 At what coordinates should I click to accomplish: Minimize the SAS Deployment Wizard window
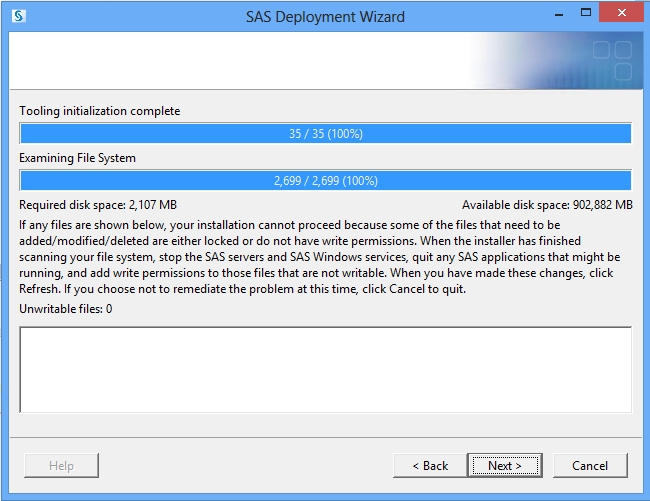pyautogui.click(x=559, y=15)
